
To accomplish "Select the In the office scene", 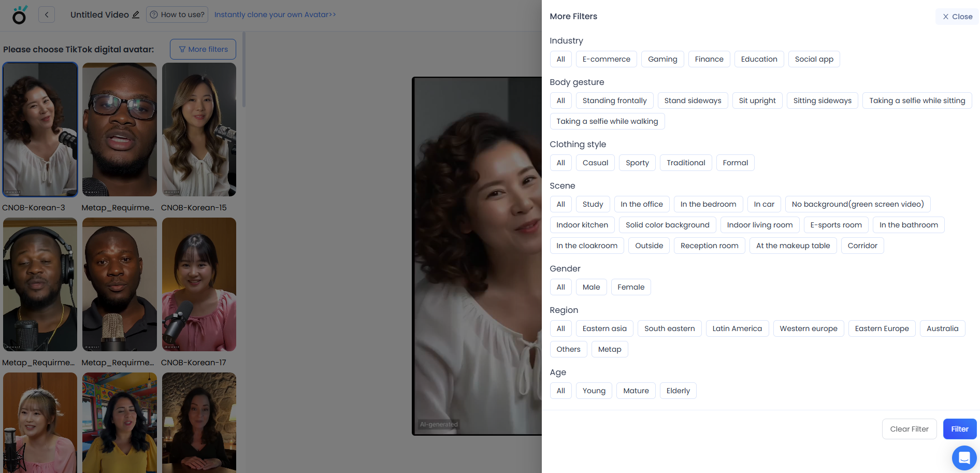I will coord(641,204).
